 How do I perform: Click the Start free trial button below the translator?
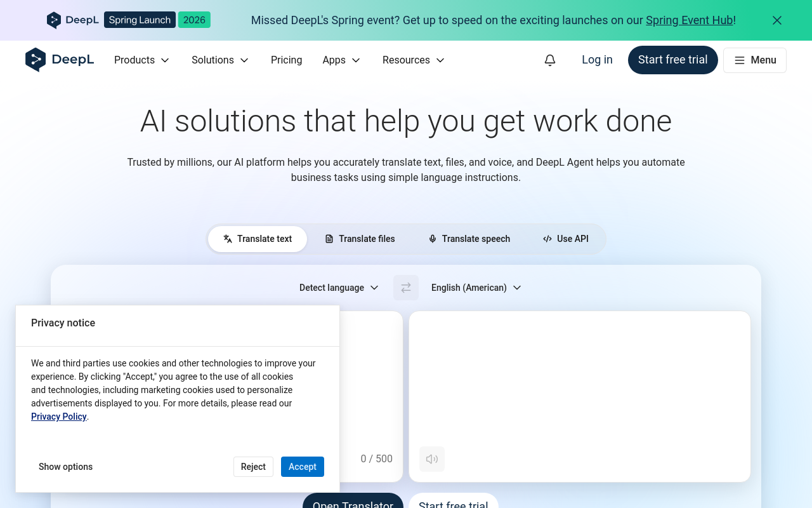click(454, 502)
